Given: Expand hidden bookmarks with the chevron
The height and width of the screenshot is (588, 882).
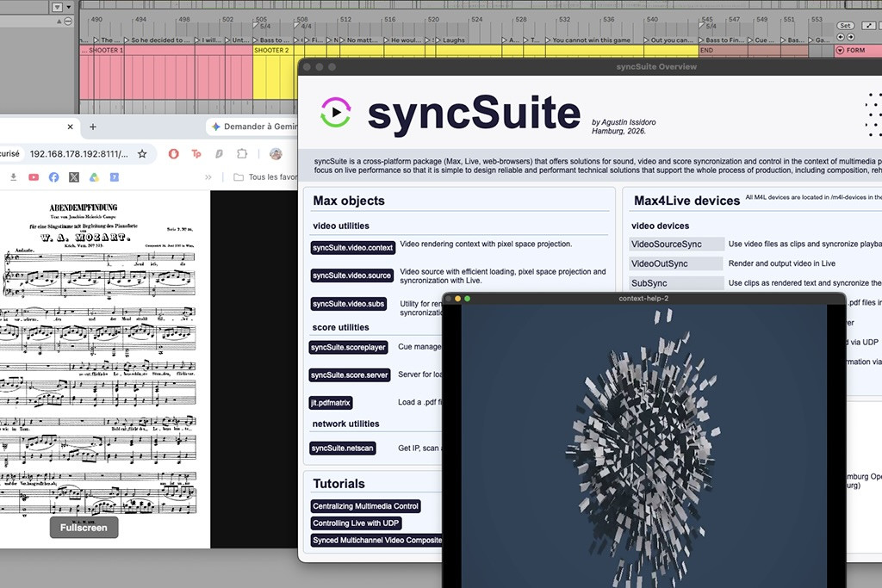Looking at the screenshot, I should click(208, 177).
